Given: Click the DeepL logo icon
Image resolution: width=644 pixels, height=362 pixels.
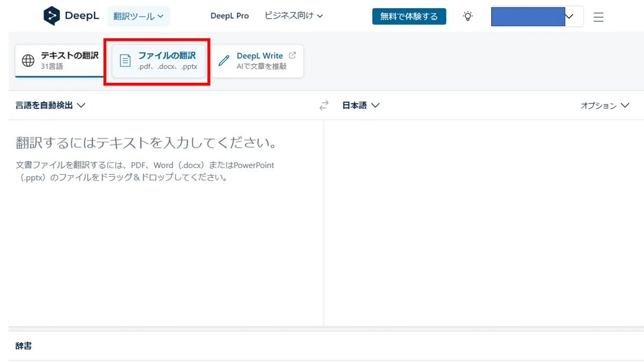Looking at the screenshot, I should [52, 16].
